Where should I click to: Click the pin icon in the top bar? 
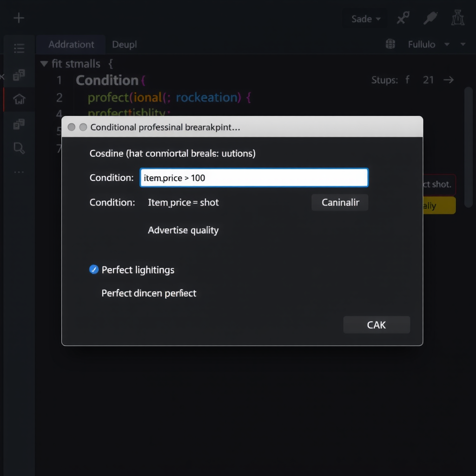click(402, 18)
